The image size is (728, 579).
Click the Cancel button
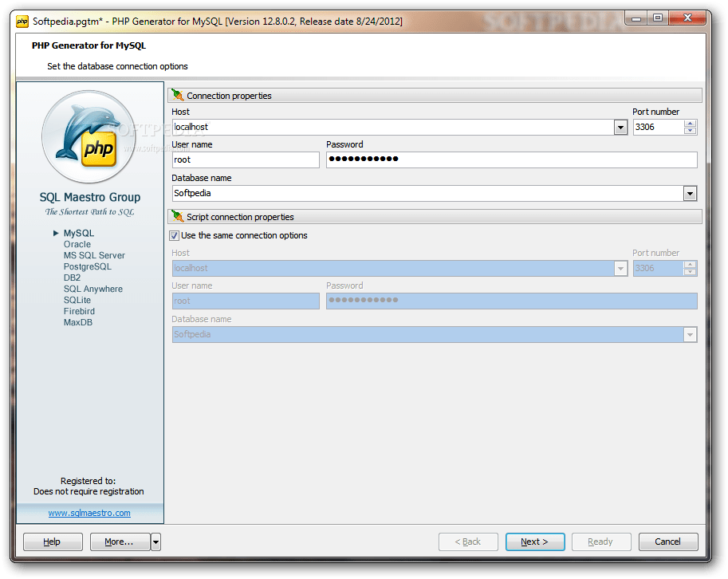[668, 542]
